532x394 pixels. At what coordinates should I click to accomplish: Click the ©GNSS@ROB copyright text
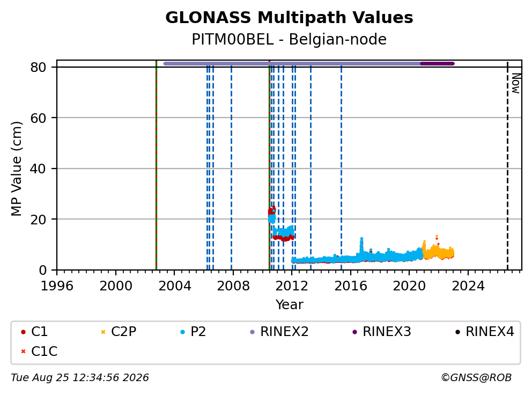tap(476, 378)
